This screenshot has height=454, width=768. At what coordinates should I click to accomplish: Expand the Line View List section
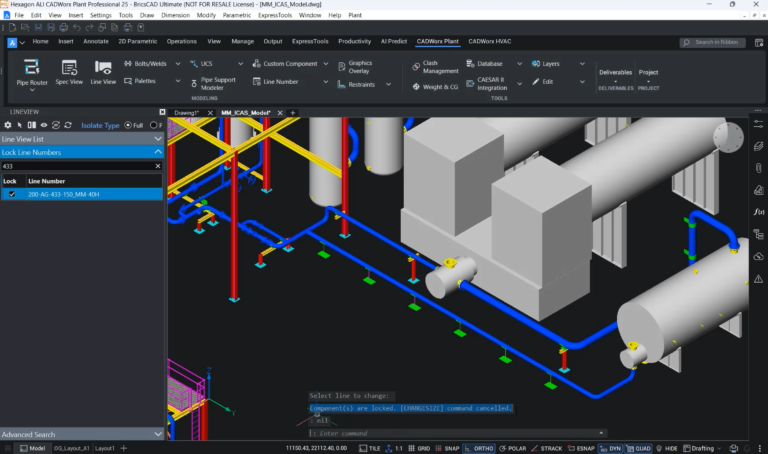click(x=81, y=139)
